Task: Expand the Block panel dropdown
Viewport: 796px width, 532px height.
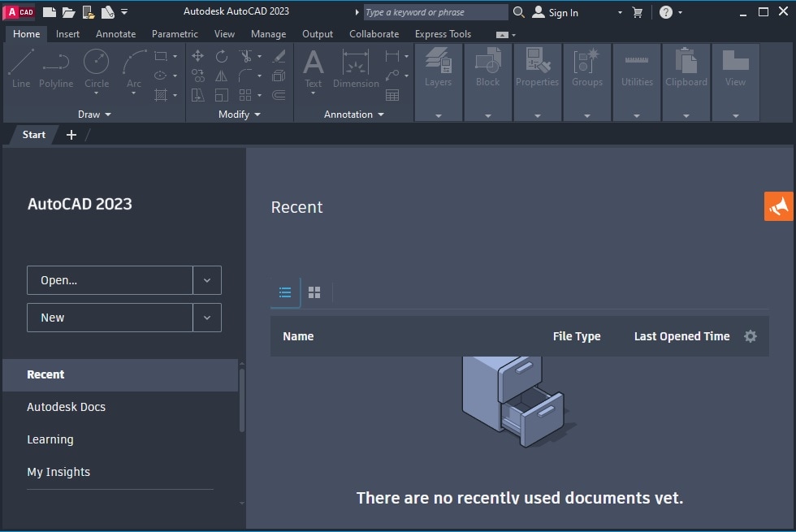Action: [488, 115]
